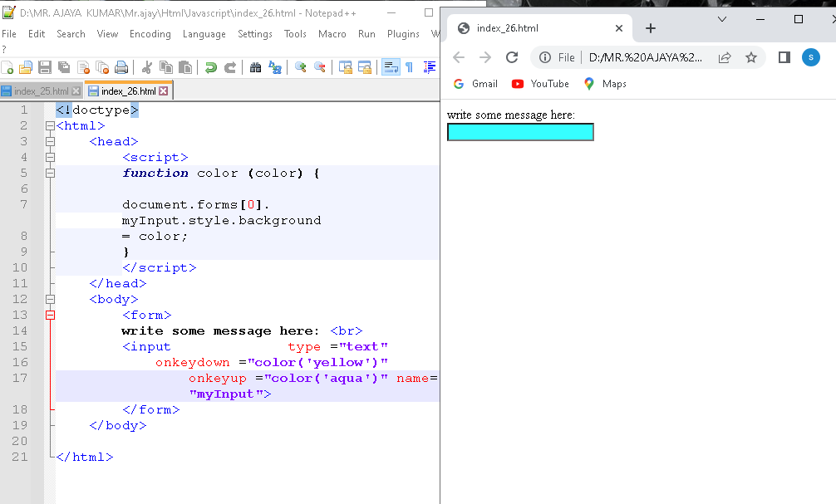Open the Encoding menu
Viewport: 836px width, 504px height.
click(x=150, y=34)
